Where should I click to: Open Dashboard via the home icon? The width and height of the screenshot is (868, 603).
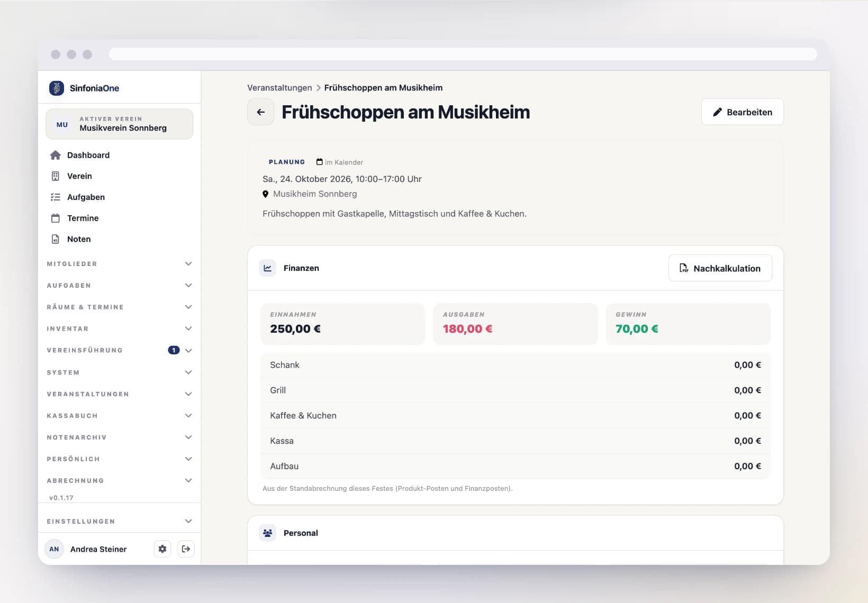56,155
